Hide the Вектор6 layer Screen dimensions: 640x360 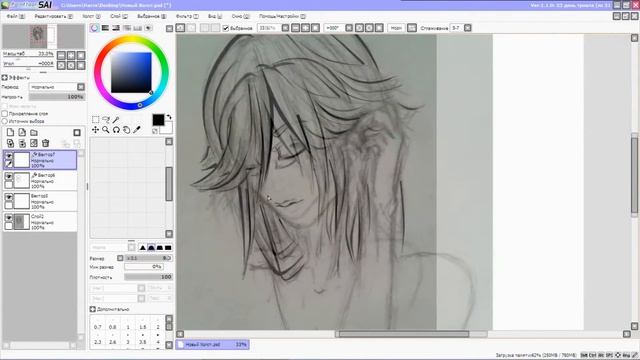coord(9,176)
